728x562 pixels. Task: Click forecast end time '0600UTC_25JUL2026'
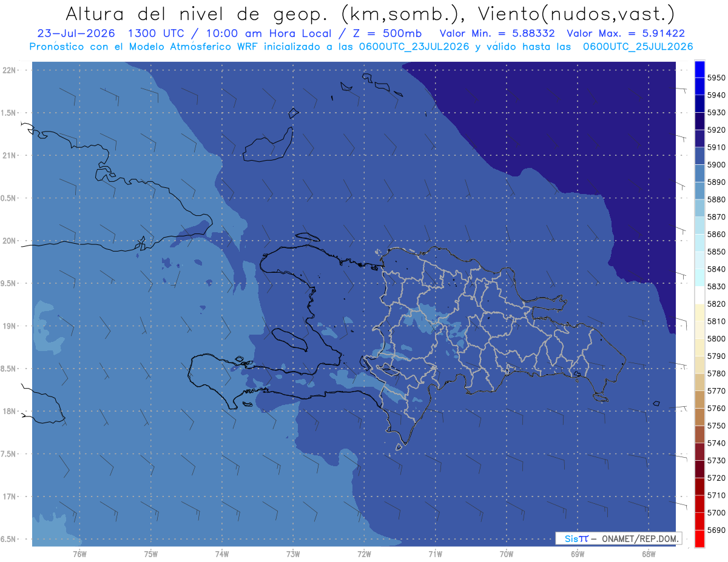pos(638,47)
